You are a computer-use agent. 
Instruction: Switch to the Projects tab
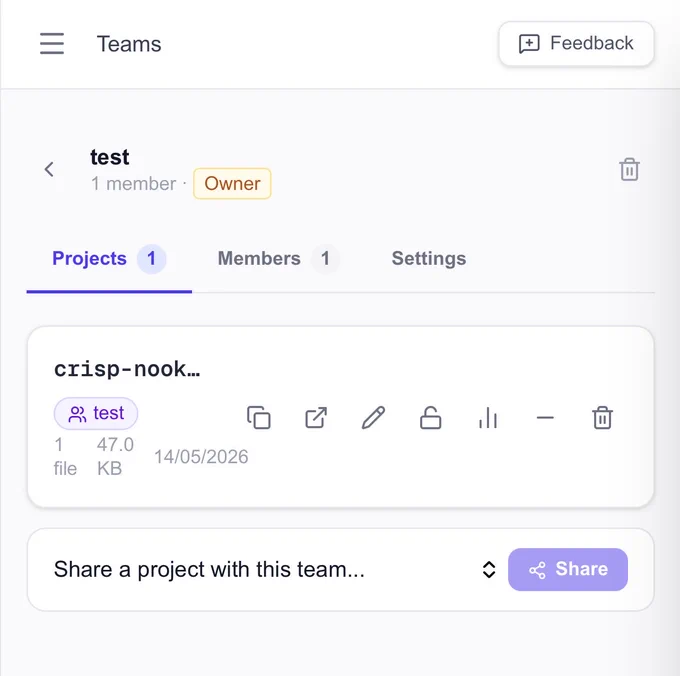coord(109,259)
